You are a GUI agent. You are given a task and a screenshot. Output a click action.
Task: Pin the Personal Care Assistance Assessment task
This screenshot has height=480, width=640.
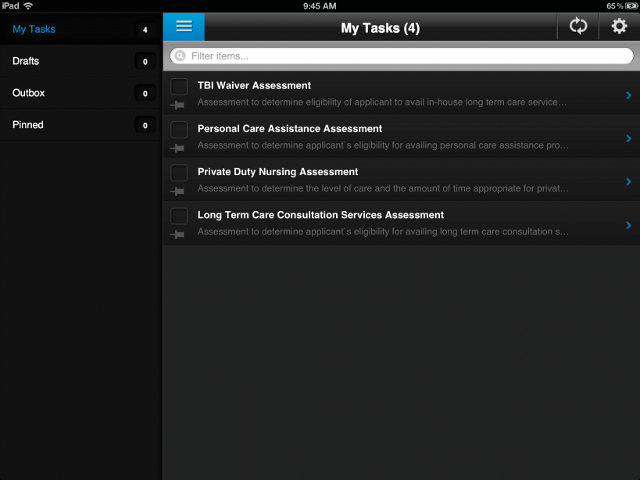point(178,147)
